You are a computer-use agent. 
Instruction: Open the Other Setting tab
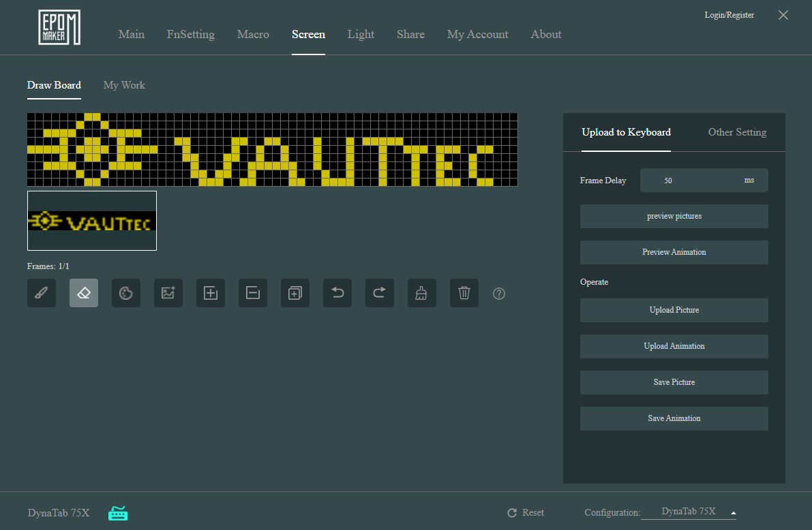click(738, 132)
